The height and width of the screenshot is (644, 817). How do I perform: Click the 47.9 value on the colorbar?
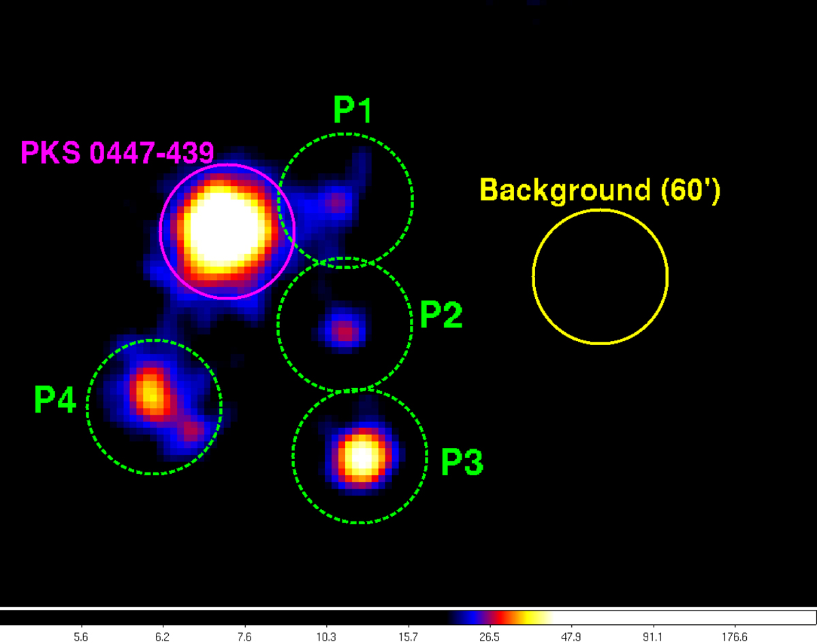(571, 638)
